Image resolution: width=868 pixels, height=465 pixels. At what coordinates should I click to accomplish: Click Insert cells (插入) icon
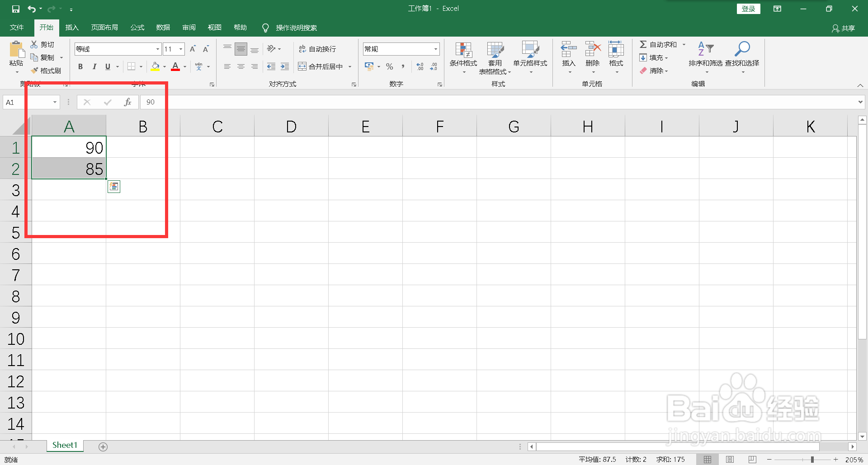click(x=569, y=49)
